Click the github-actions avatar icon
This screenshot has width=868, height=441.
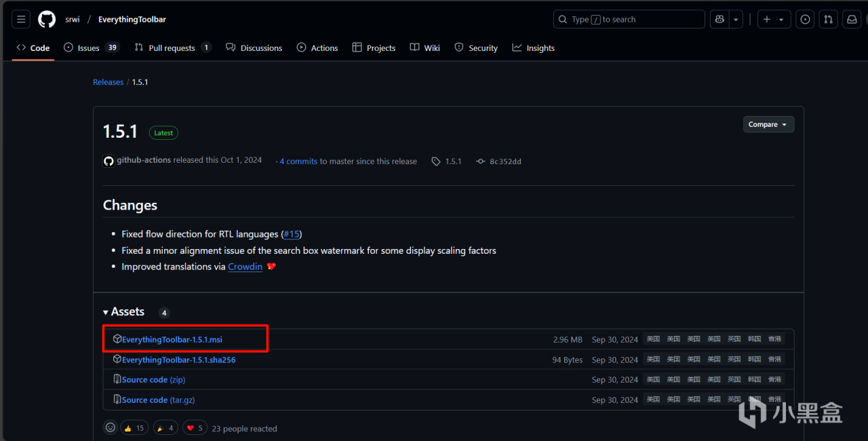point(108,161)
